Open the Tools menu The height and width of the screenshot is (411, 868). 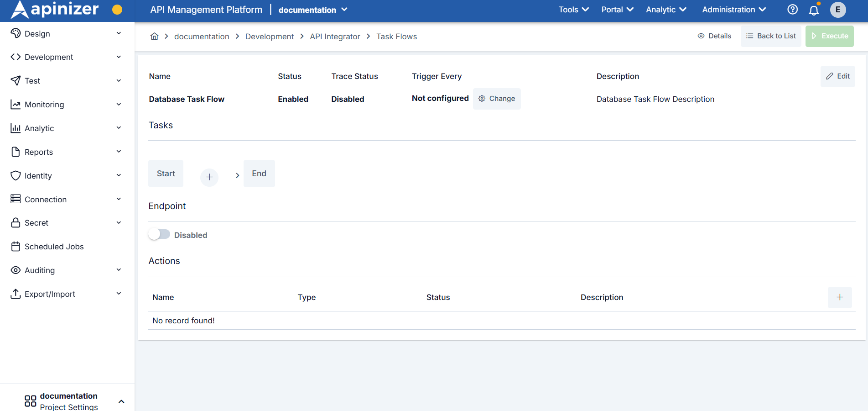pos(573,9)
